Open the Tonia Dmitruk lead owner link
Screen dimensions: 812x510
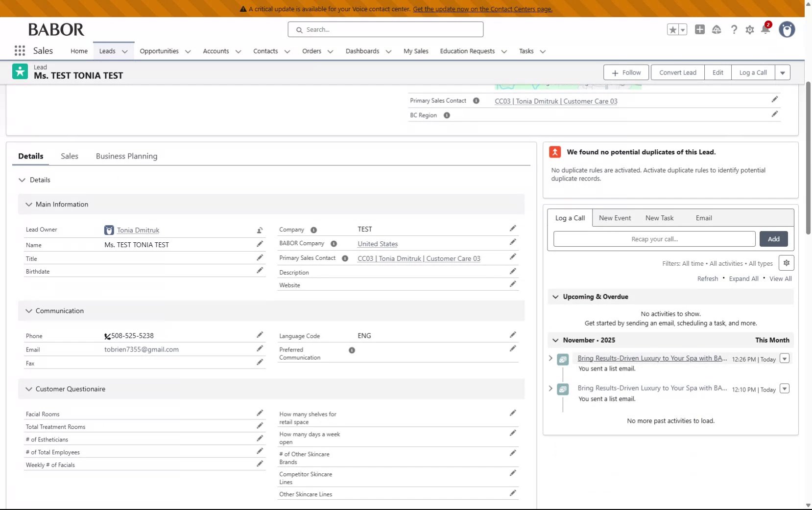tap(138, 230)
